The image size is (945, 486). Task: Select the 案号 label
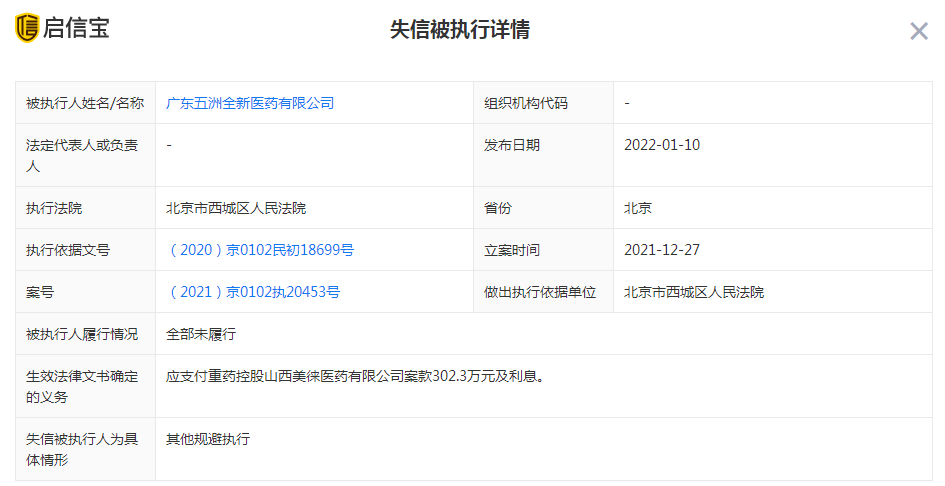tap(40, 292)
